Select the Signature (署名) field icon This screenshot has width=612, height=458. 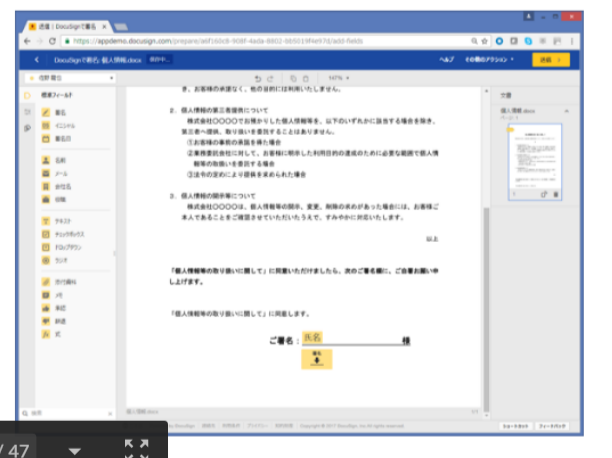tap(46, 113)
